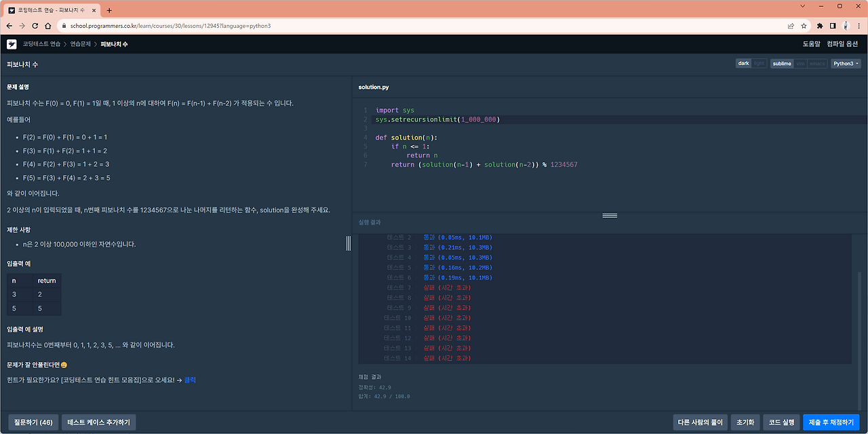Select the 코딩테스트 연습 browser tab
The height and width of the screenshot is (434, 868).
(52, 10)
